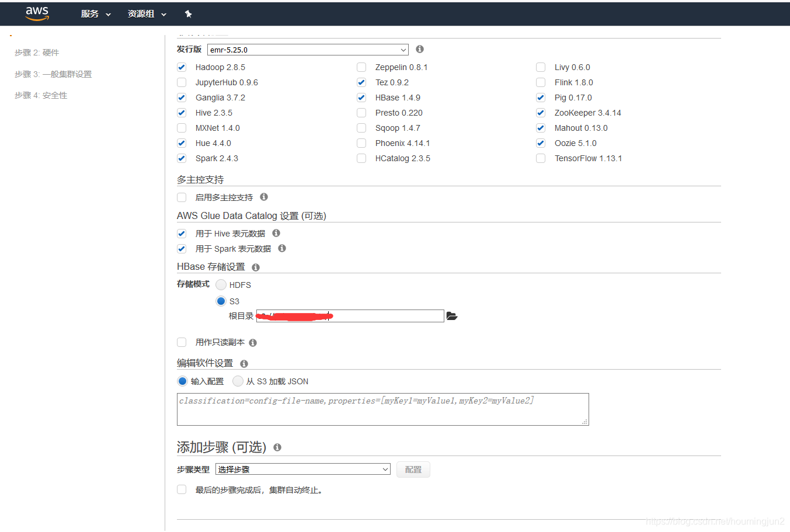Go to 步骤 2: 硬件 in sidebar
The height and width of the screenshot is (532, 790).
[x=37, y=53]
